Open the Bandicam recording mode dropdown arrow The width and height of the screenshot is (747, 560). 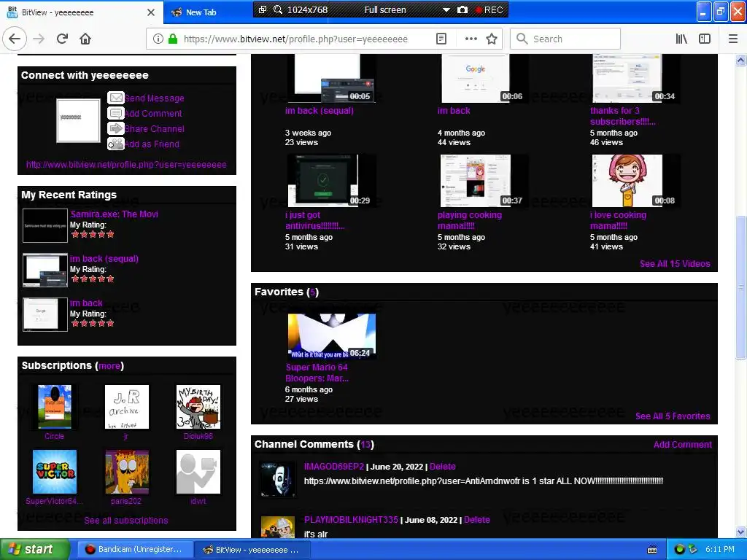click(x=446, y=9)
